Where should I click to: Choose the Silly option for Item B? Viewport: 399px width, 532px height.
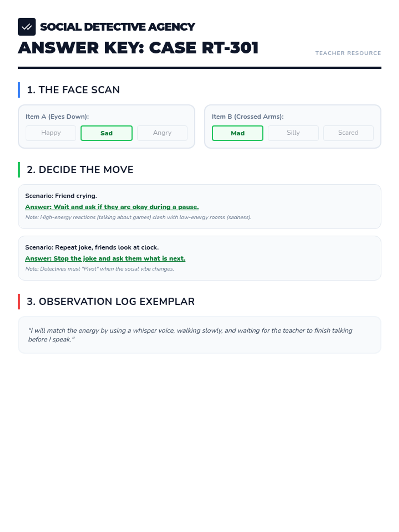293,133
